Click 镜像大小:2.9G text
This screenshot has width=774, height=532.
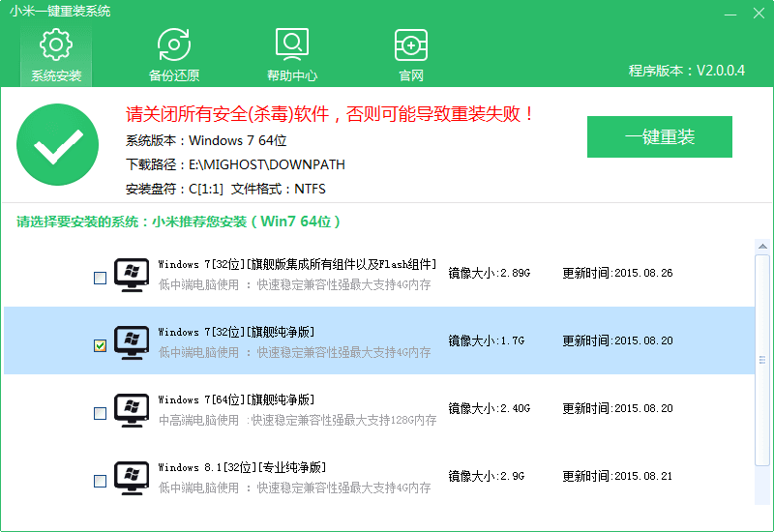[487, 476]
